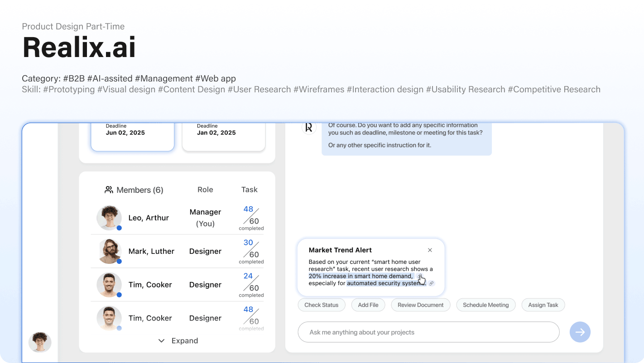Click the Realix assistant logo avatar

(x=309, y=127)
